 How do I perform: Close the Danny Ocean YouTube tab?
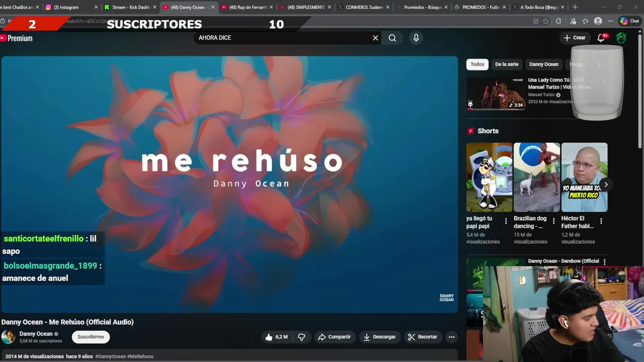213,7
